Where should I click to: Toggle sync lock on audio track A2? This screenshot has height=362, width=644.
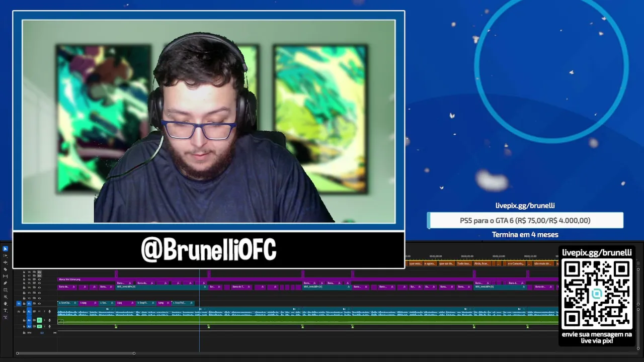[x=34, y=320]
